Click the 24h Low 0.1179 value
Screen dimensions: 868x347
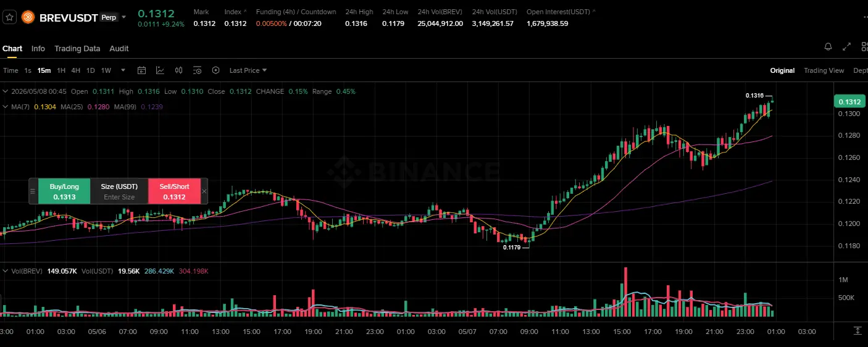pyautogui.click(x=393, y=23)
